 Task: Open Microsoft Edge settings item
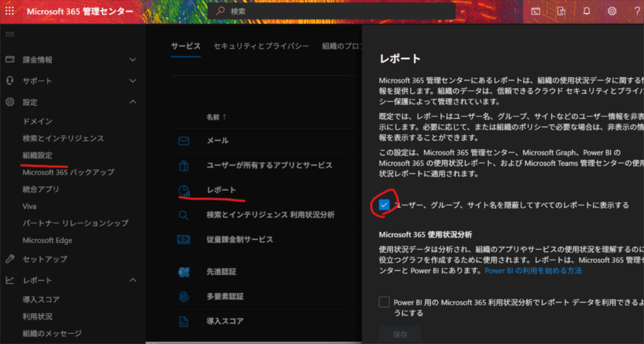point(47,241)
